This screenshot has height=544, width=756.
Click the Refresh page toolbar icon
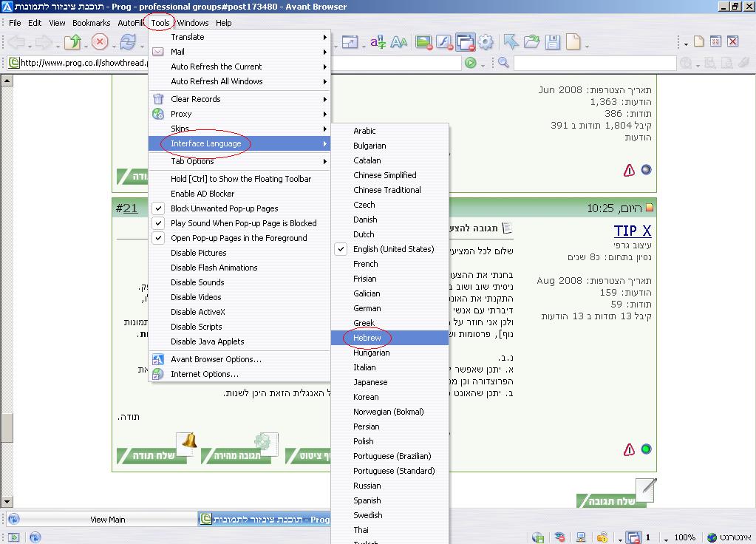pos(128,42)
